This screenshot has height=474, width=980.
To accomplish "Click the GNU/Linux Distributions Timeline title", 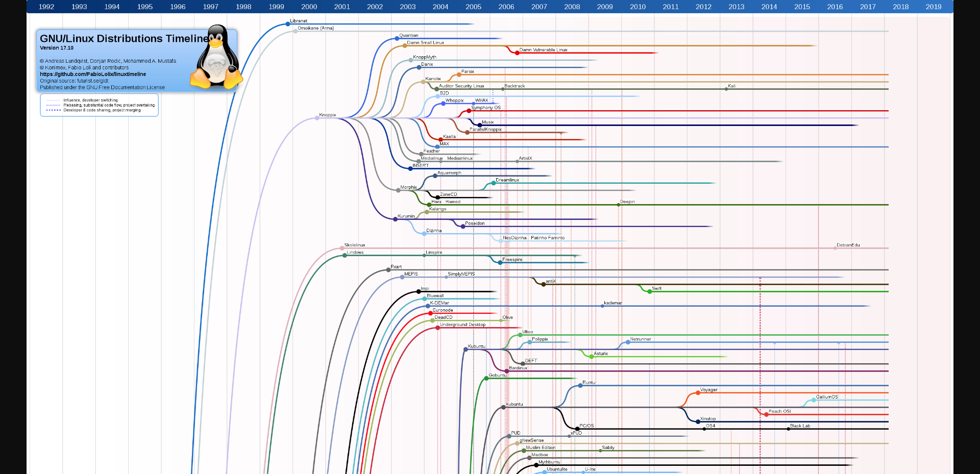I will (x=124, y=38).
